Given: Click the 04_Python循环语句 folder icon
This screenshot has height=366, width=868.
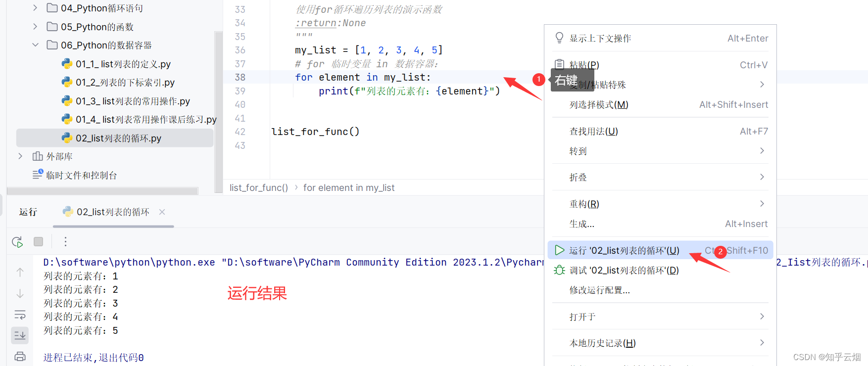Looking at the screenshot, I should (x=52, y=8).
